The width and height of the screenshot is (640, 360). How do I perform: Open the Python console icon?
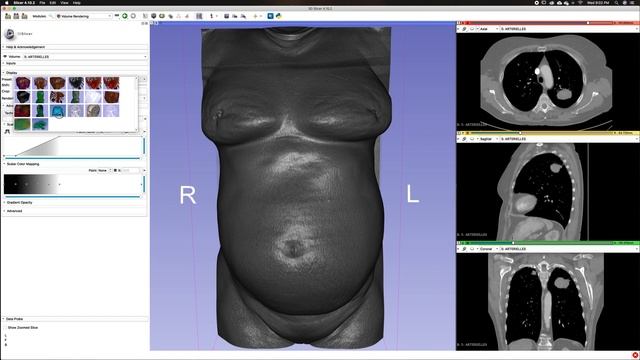279,16
